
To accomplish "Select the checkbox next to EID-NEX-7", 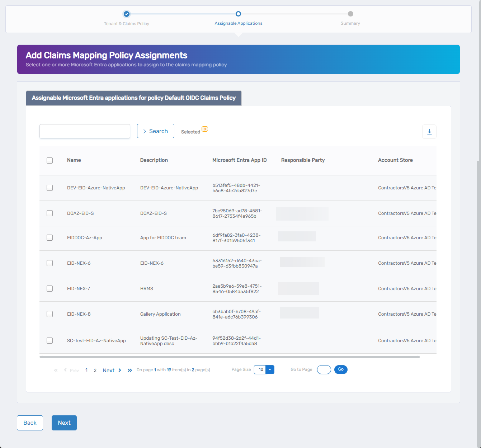I will (x=49, y=288).
